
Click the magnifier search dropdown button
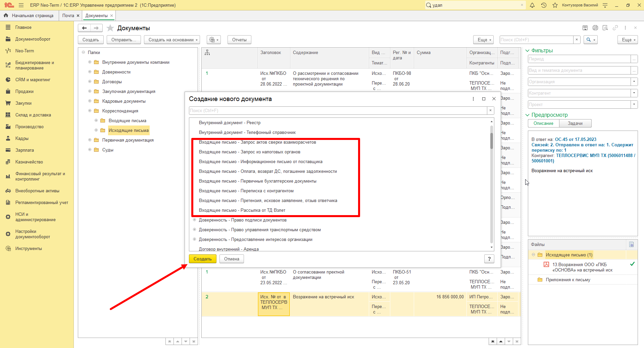(591, 40)
